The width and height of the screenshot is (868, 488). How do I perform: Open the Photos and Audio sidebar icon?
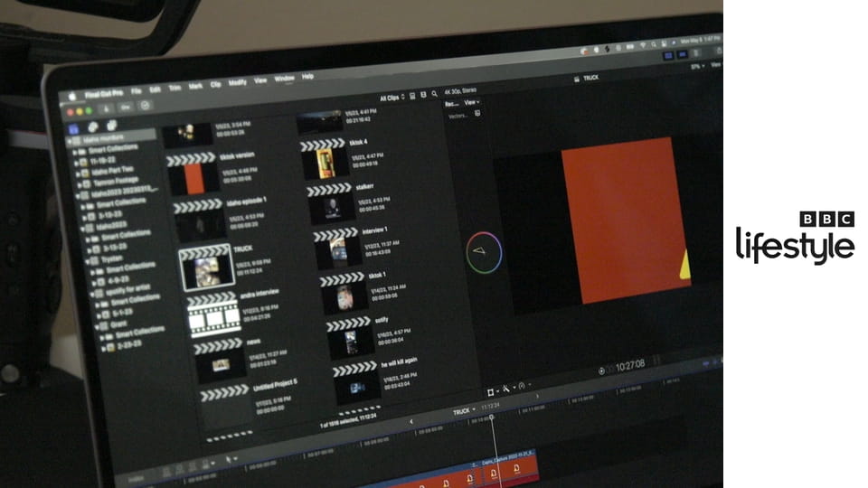coord(94,126)
